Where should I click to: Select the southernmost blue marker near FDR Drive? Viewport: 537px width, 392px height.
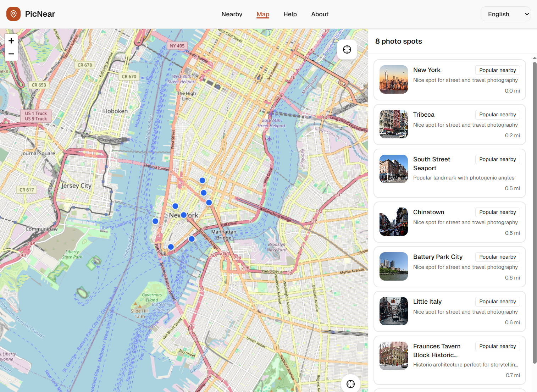tap(171, 247)
